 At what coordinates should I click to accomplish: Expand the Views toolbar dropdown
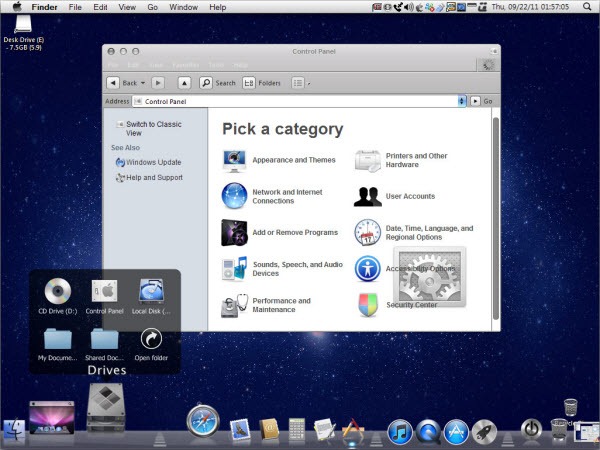[309, 83]
